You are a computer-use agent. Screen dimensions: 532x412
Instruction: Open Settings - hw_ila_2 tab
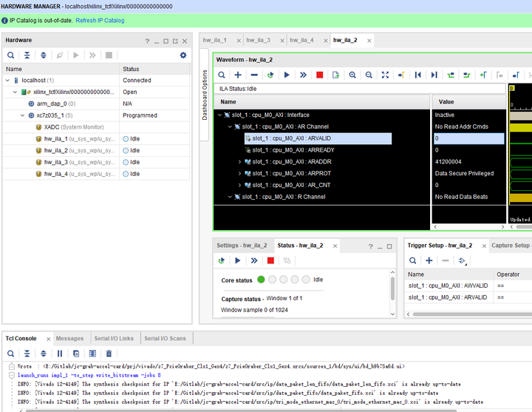tap(242, 246)
